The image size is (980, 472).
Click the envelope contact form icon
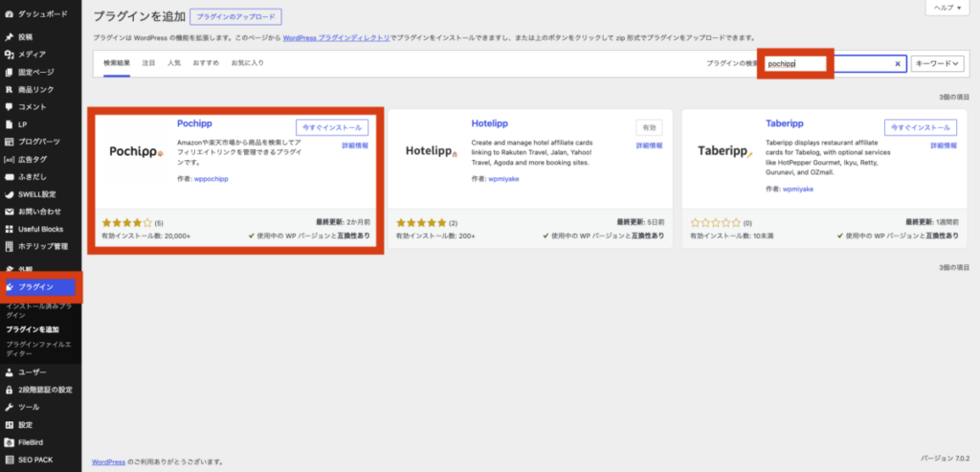[x=9, y=212]
